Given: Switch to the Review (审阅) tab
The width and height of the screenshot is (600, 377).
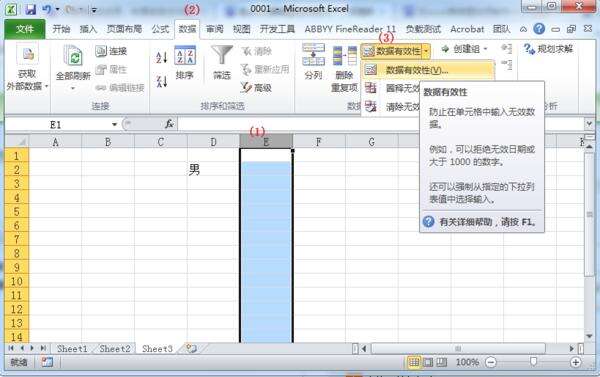Looking at the screenshot, I should pos(214,29).
